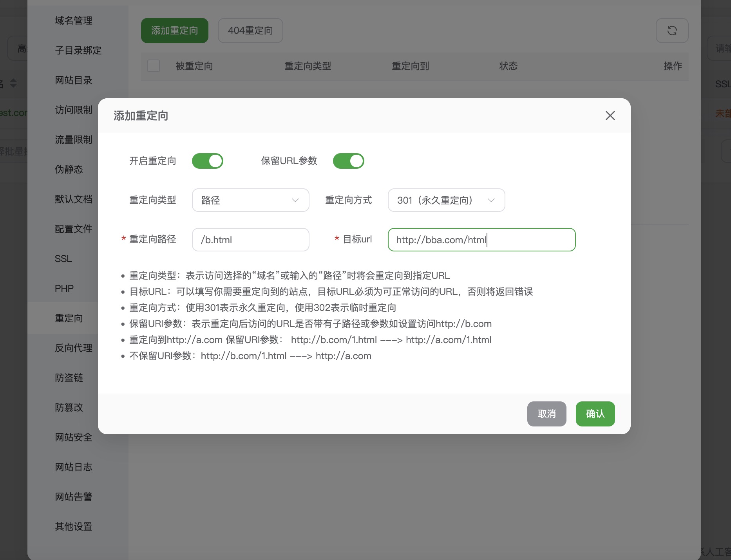Select 网站安全 from the sidebar
Screen dimensions: 731x560
(x=74, y=437)
